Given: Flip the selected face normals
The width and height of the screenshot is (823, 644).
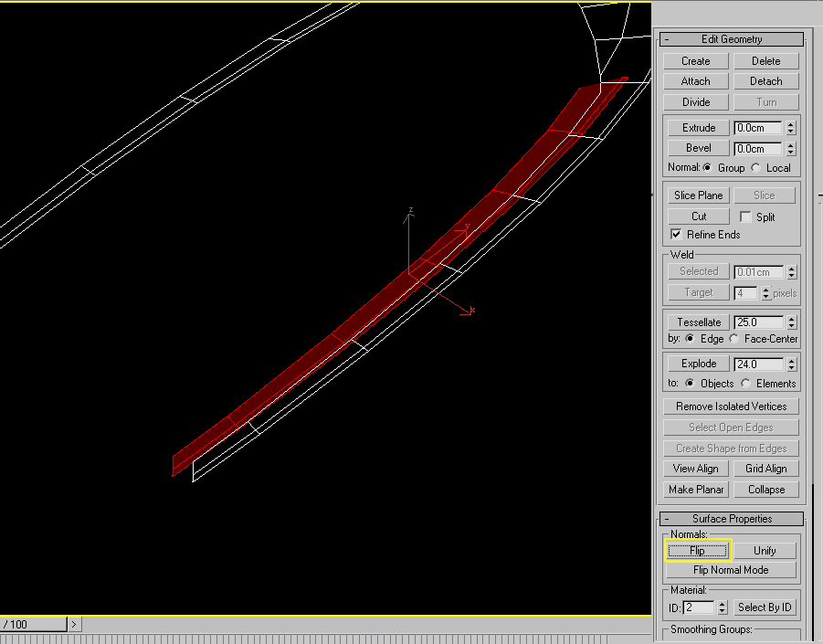Looking at the screenshot, I should [698, 551].
